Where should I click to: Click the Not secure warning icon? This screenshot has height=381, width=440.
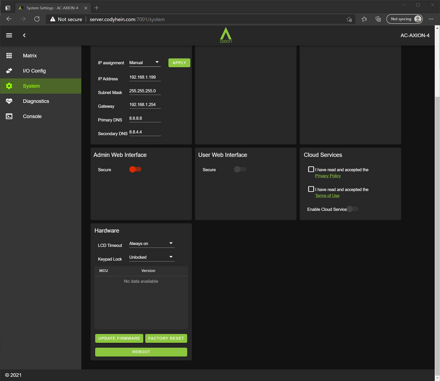(52, 19)
